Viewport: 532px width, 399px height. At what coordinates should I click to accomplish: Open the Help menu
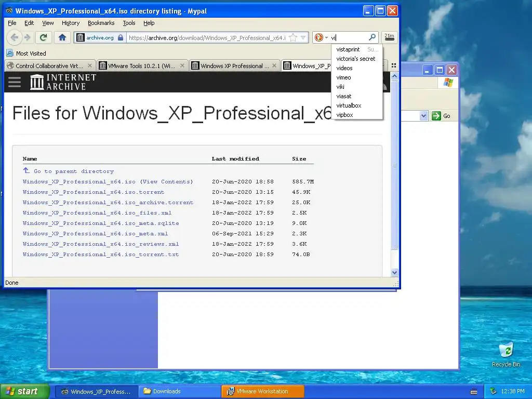[x=149, y=23]
